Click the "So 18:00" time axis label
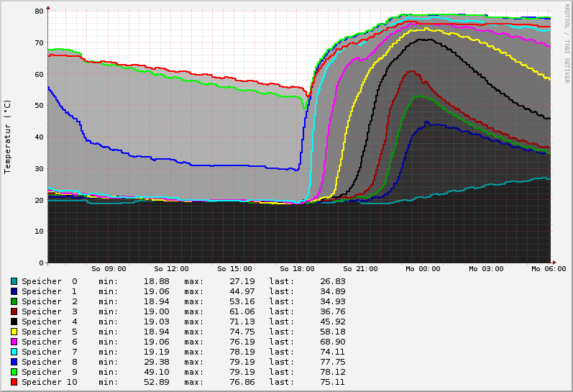The width and height of the screenshot is (573, 392). [298, 269]
